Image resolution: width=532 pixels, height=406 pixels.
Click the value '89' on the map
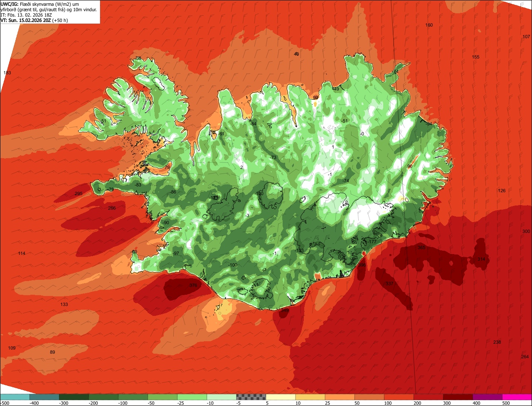(52, 352)
